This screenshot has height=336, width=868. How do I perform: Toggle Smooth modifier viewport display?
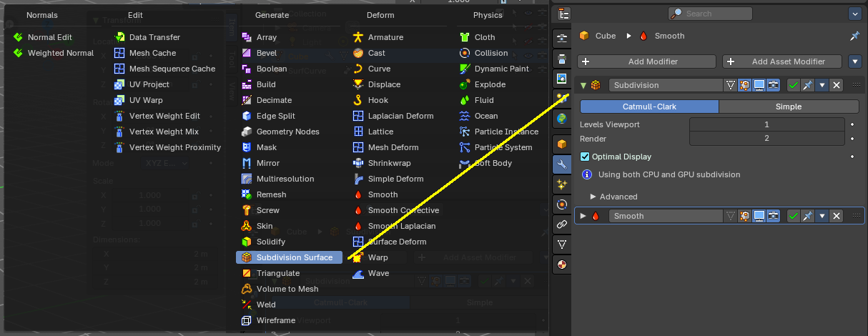pos(759,216)
